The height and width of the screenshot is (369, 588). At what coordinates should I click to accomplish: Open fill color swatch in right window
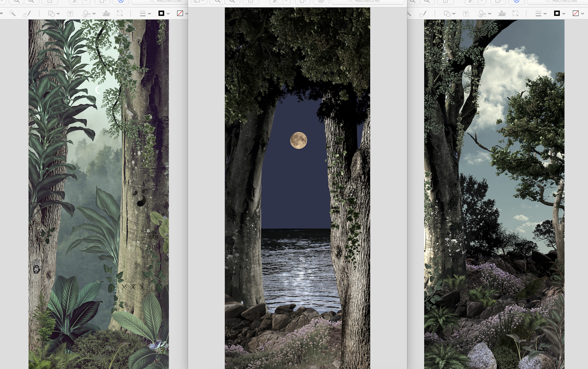click(x=576, y=13)
